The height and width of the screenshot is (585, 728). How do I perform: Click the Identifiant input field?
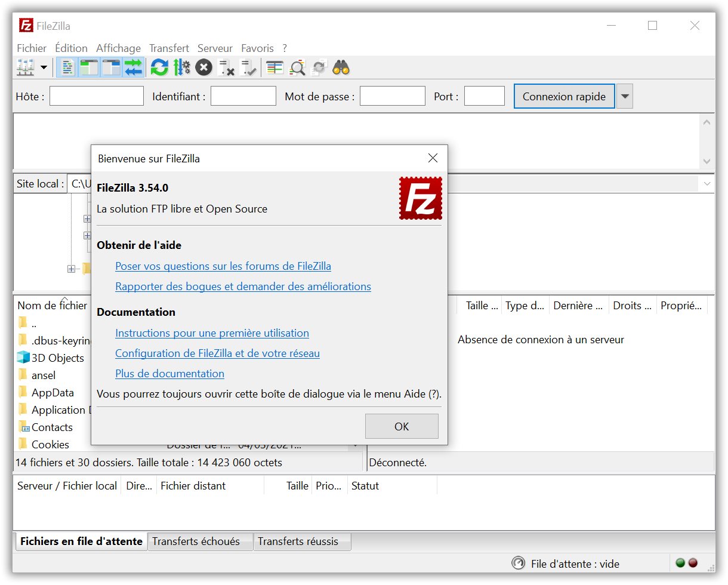(243, 96)
